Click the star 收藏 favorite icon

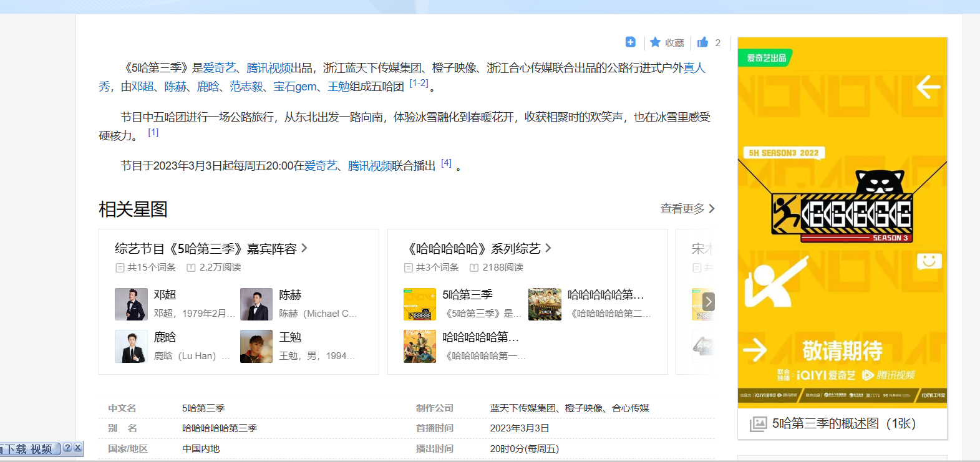[x=655, y=42]
